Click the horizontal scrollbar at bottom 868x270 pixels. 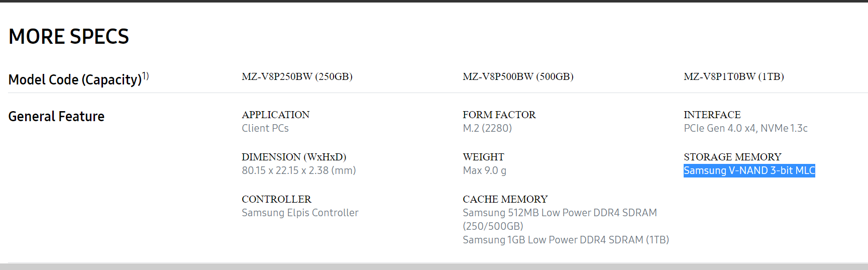[434, 266]
